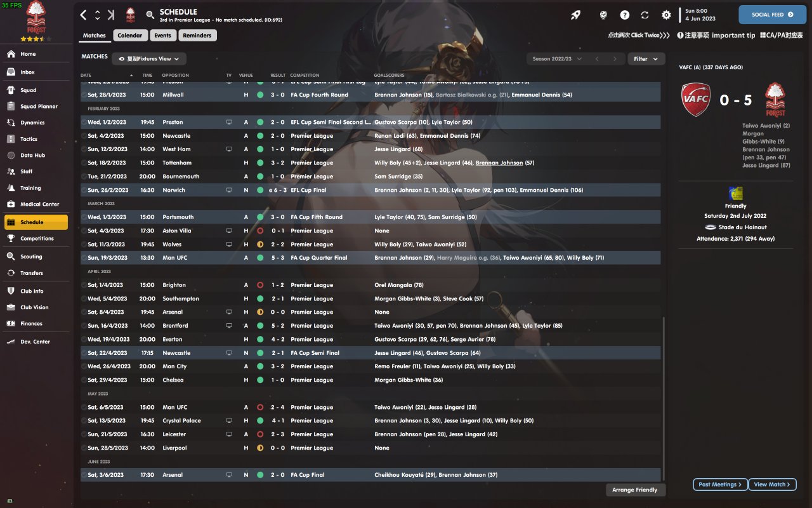Click the Nottingham Forest badge in the top bar

click(130, 15)
